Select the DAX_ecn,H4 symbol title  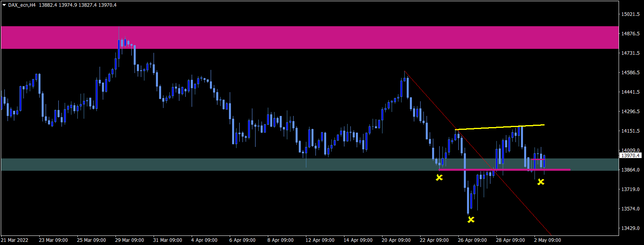21,5
